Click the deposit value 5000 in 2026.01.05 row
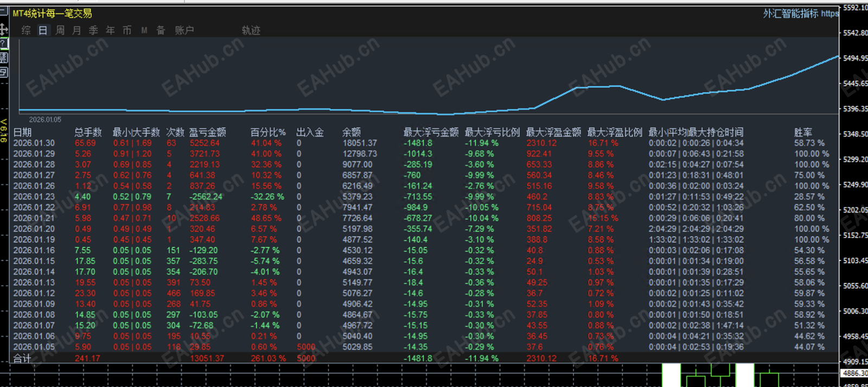 tap(306, 347)
